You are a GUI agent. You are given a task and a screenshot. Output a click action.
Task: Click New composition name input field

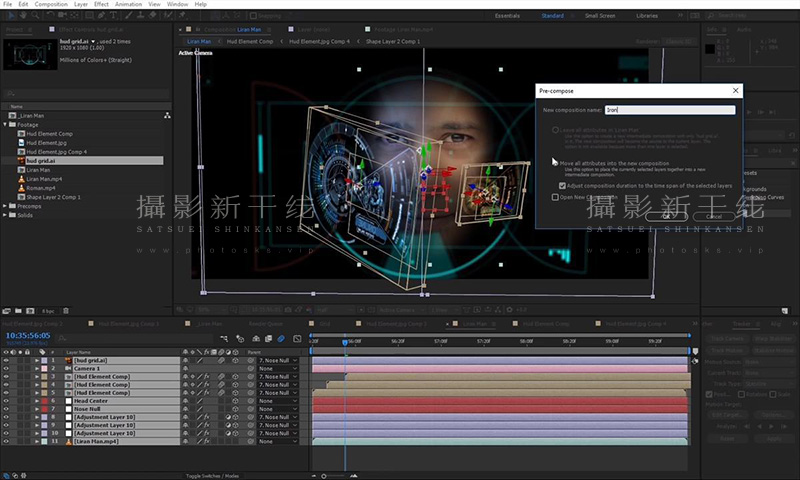click(670, 110)
